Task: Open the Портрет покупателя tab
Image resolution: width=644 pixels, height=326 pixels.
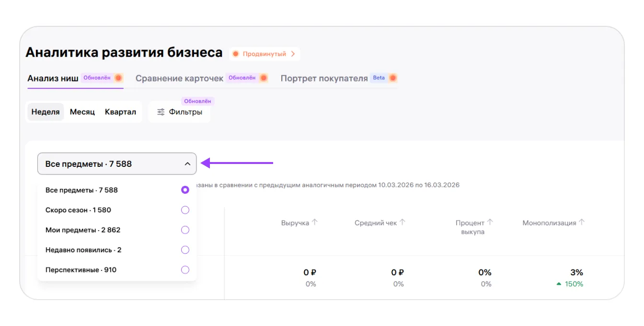Action: click(x=324, y=78)
